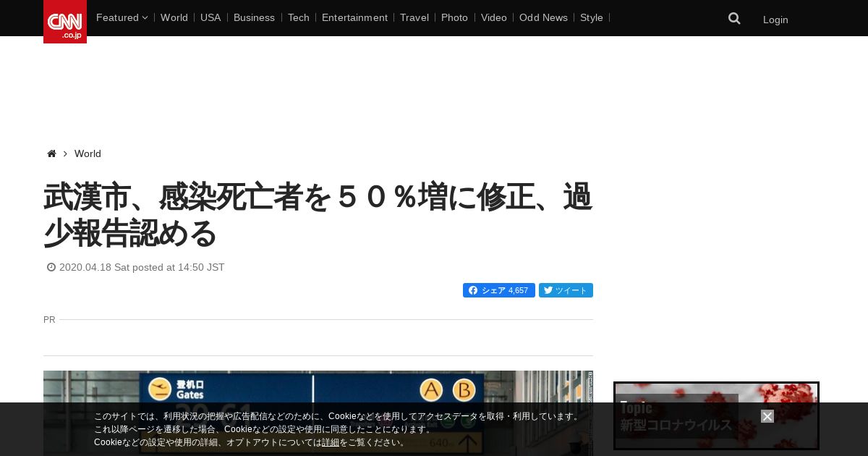
Task: Open the Business section
Action: tap(254, 17)
